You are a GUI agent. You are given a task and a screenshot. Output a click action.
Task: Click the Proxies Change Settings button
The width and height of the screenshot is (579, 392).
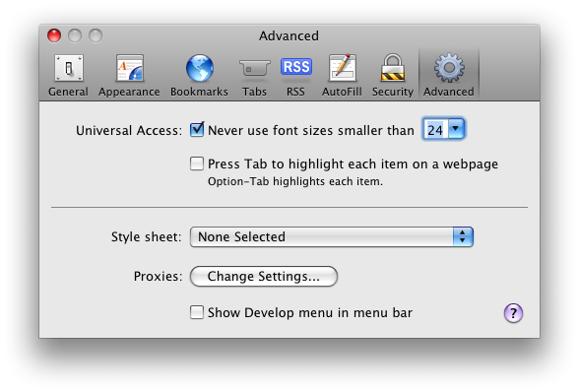(264, 277)
